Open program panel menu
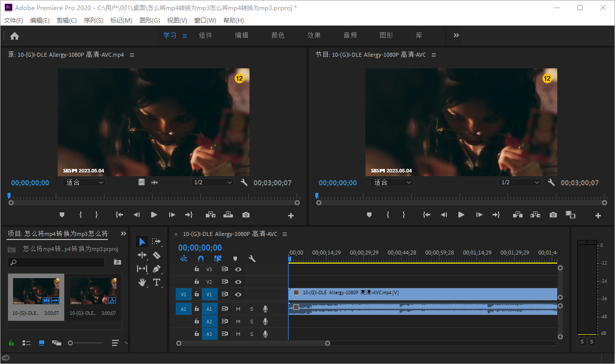This screenshot has height=364, width=615. tap(434, 55)
